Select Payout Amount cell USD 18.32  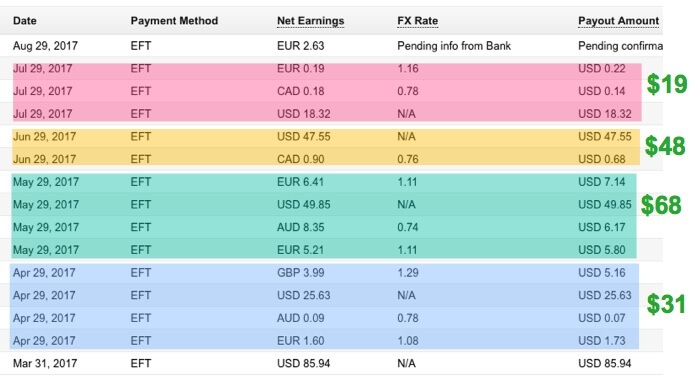tap(605, 114)
